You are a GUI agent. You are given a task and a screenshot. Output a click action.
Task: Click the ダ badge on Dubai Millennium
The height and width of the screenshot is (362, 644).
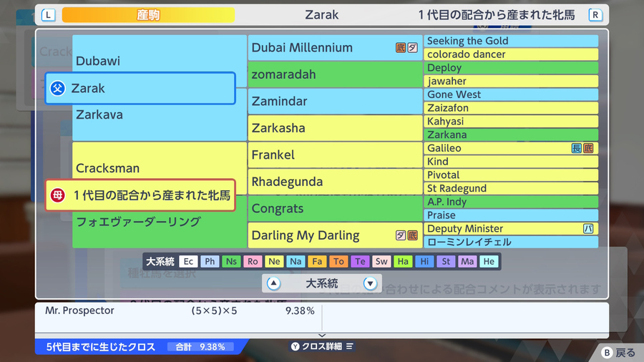[x=412, y=48]
